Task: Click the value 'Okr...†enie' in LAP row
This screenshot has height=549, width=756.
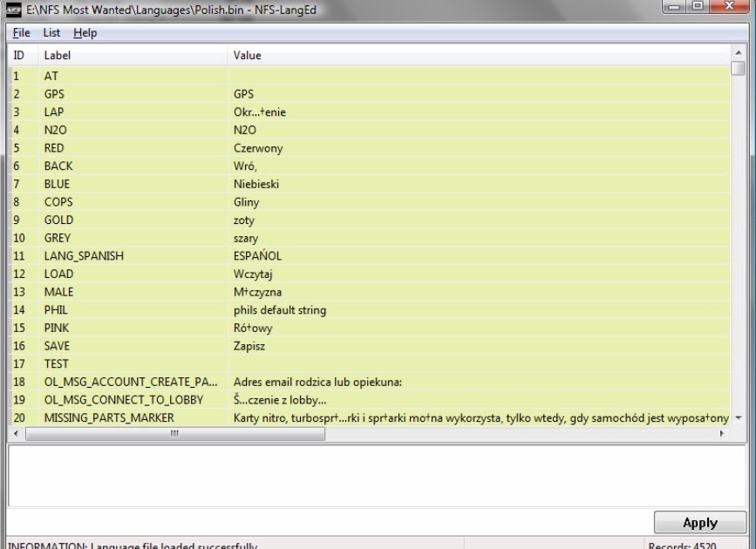Action: (x=260, y=112)
